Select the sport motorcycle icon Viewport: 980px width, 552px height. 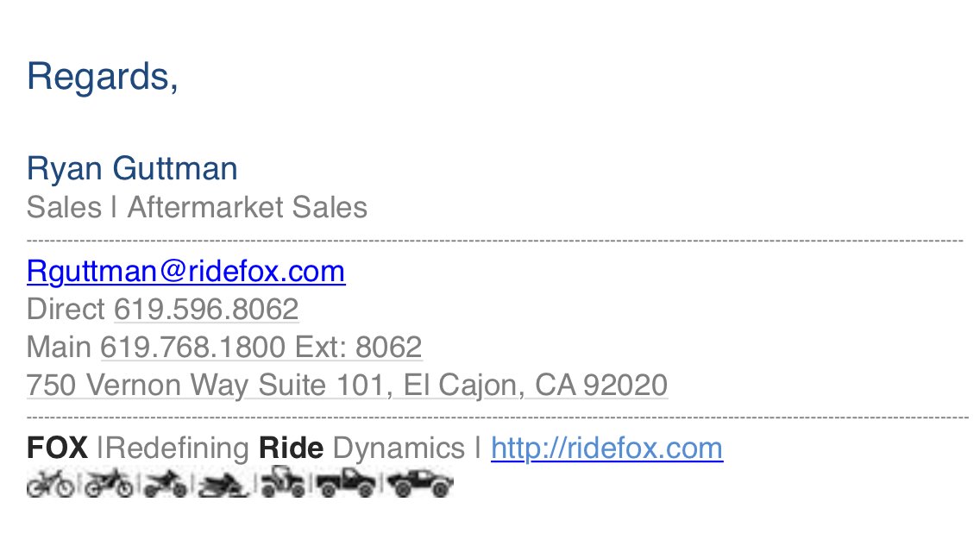point(165,485)
